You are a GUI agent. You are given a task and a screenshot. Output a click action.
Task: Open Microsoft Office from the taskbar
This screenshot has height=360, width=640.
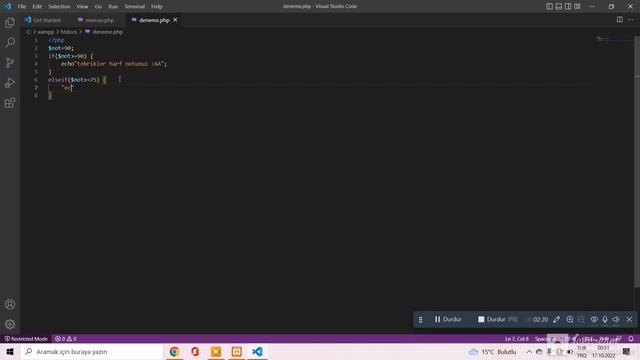coord(195,351)
